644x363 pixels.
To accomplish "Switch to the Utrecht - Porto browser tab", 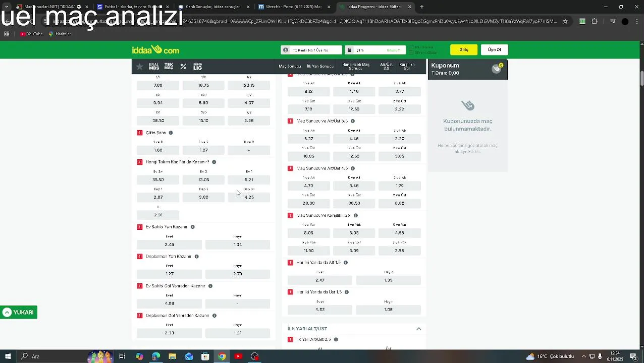I will [294, 7].
